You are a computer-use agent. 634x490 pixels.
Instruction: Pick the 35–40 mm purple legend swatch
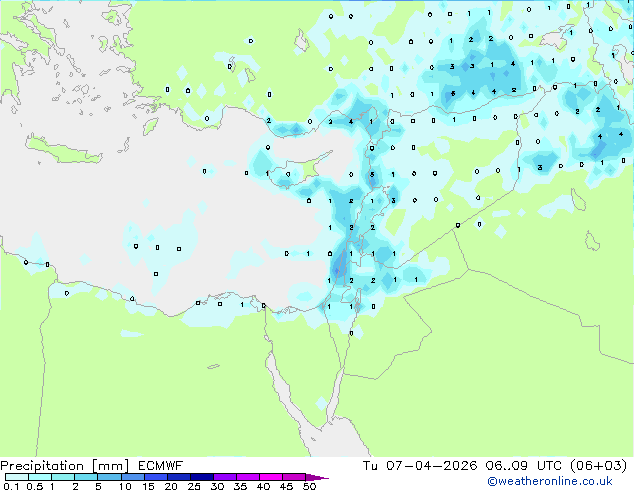pyautogui.click(x=248, y=477)
